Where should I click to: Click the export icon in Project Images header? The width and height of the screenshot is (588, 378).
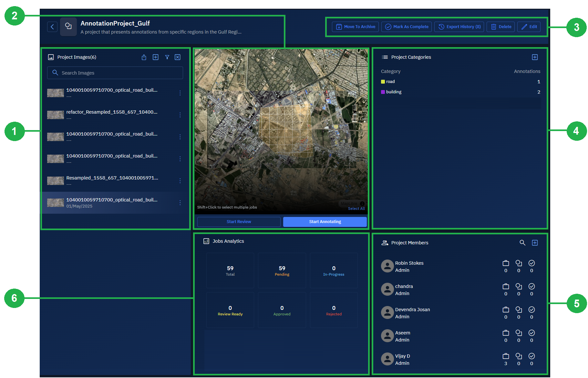tap(144, 57)
